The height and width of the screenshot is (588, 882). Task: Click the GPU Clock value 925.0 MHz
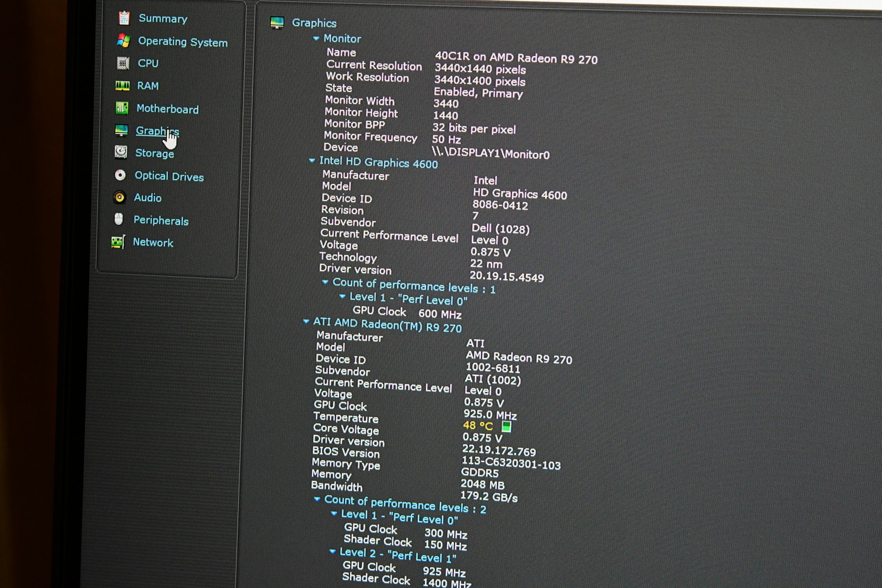pyautogui.click(x=490, y=414)
